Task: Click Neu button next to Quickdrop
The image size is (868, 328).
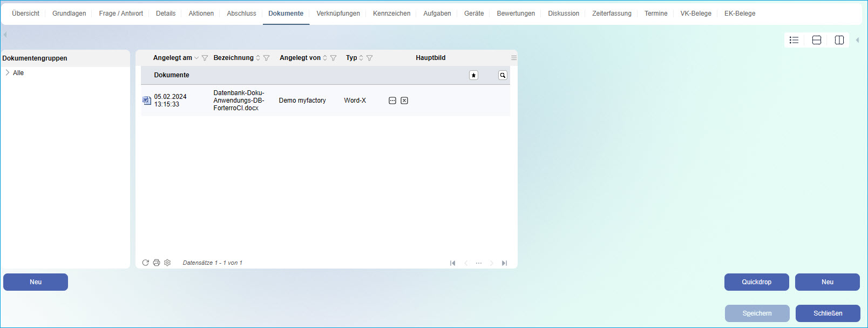Action: [828, 282]
